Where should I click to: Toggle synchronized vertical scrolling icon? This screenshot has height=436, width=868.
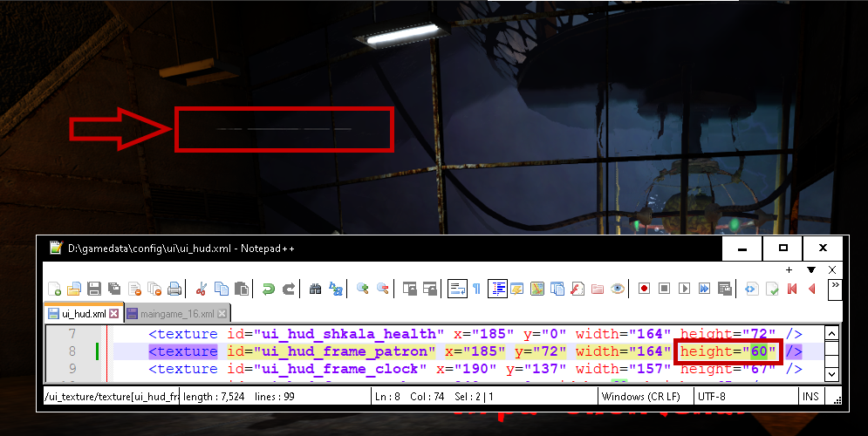tap(410, 289)
